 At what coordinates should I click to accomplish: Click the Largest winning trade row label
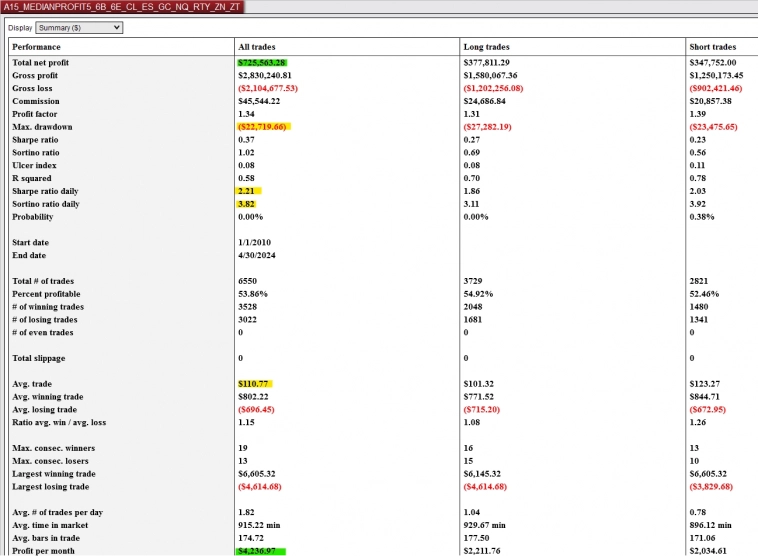coord(54,474)
